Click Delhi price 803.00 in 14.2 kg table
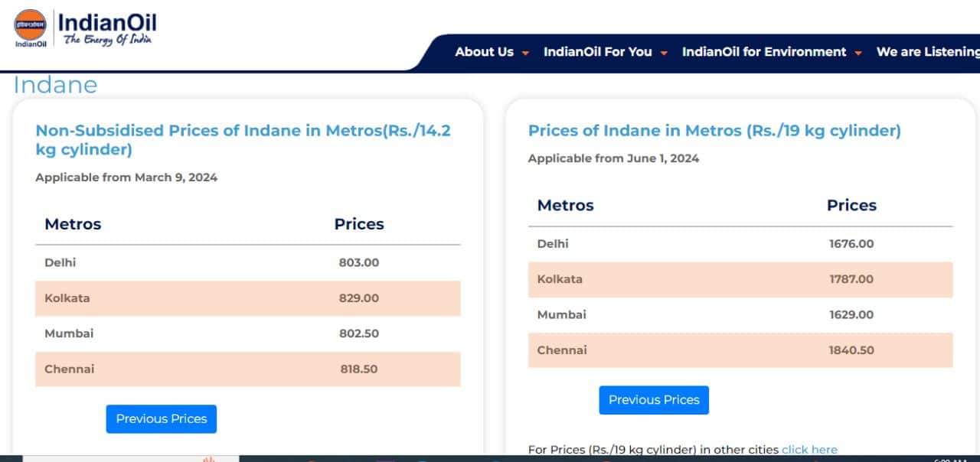The height and width of the screenshot is (462, 980). pyautogui.click(x=359, y=262)
